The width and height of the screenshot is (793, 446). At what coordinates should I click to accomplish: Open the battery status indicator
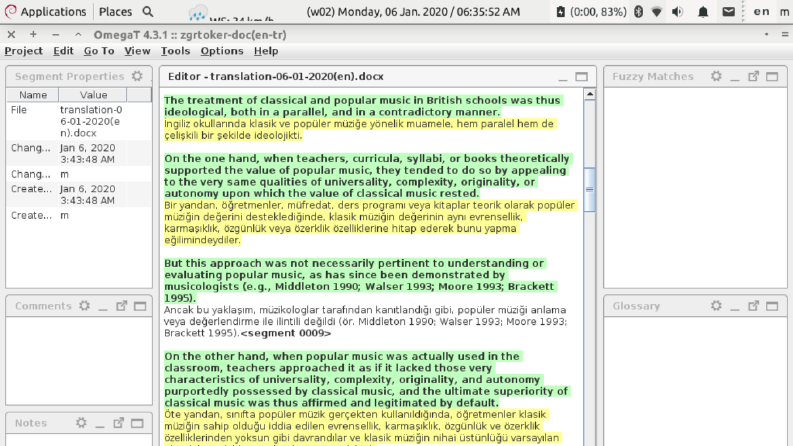[591, 12]
